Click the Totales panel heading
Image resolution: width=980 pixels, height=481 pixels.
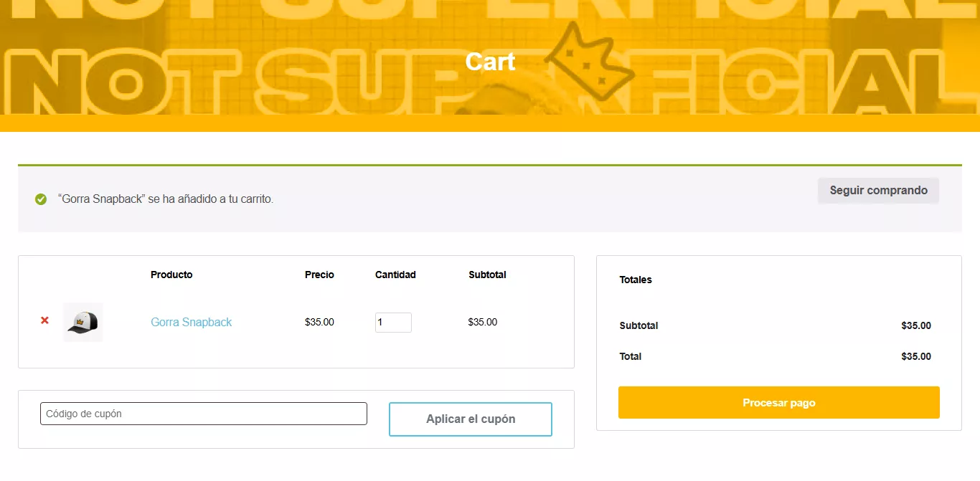[636, 280]
